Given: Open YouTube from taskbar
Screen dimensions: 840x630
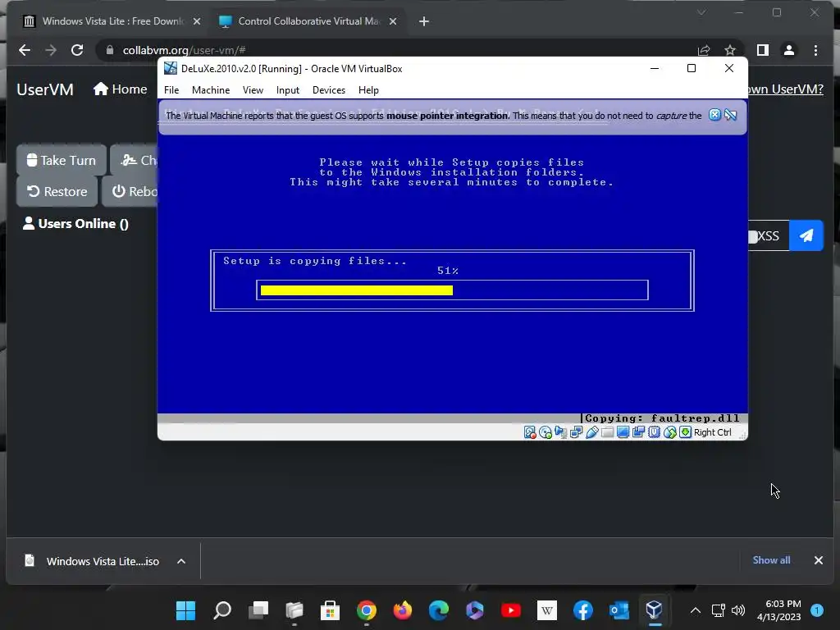Looking at the screenshot, I should click(510, 610).
